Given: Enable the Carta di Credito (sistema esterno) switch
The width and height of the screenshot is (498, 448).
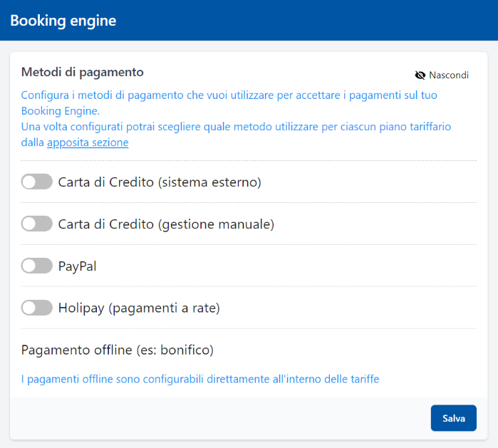Looking at the screenshot, I should click(x=37, y=182).
